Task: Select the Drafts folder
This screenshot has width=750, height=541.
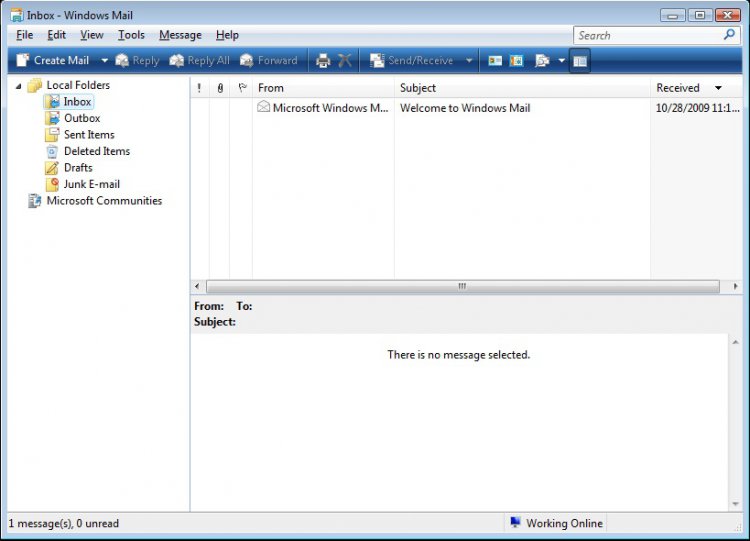Action: tap(78, 168)
